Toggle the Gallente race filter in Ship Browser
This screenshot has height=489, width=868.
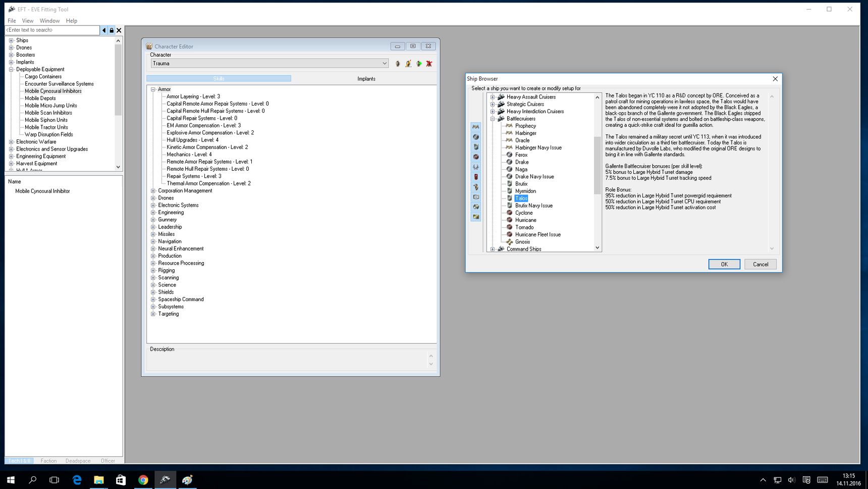[x=475, y=146]
